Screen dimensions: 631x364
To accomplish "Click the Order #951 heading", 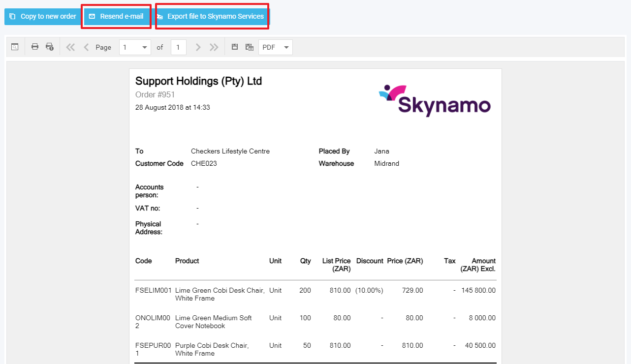I will 155,94.
